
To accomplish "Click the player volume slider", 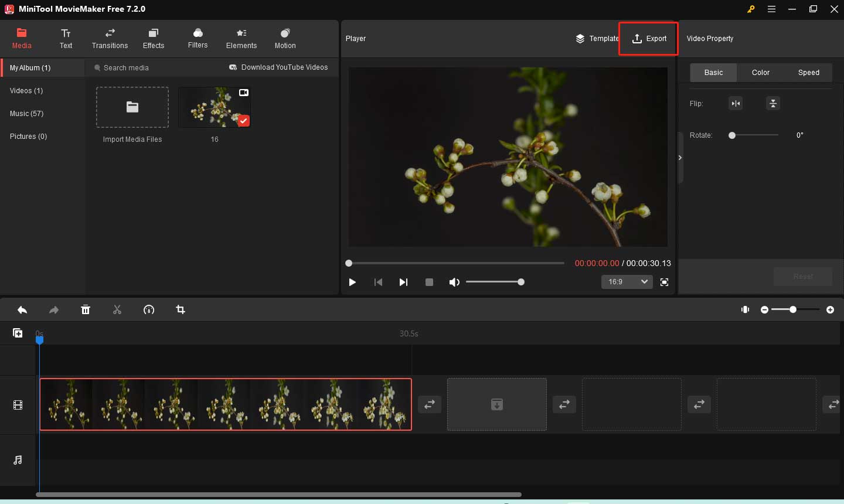I will [x=495, y=282].
